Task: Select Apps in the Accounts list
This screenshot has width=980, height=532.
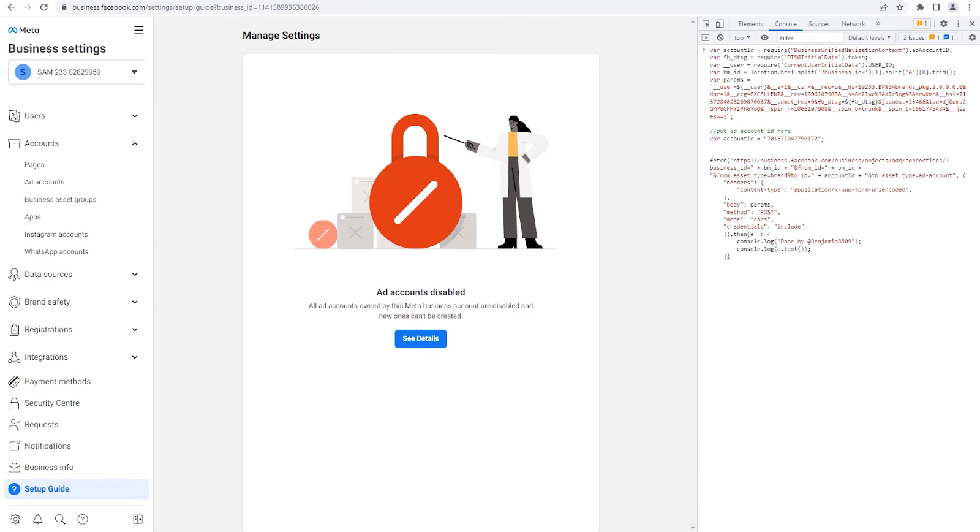Action: pyautogui.click(x=32, y=217)
